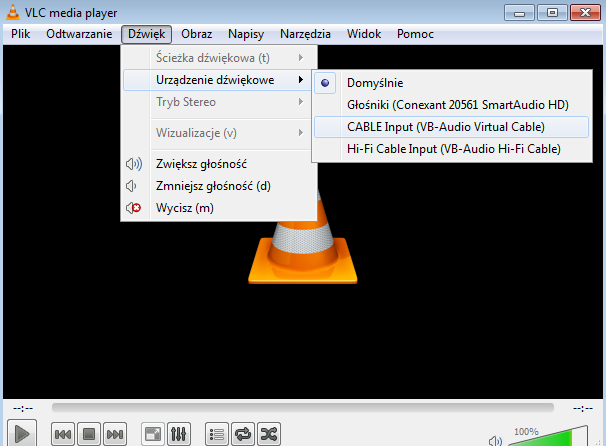The image size is (606, 446).
Task: Select Domyślnie audio device option
Action: coord(451,83)
